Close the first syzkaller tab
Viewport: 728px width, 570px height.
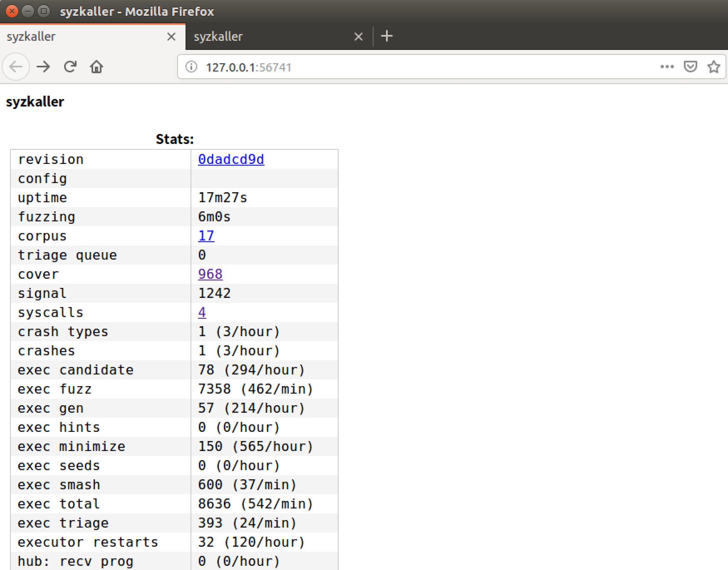(171, 37)
